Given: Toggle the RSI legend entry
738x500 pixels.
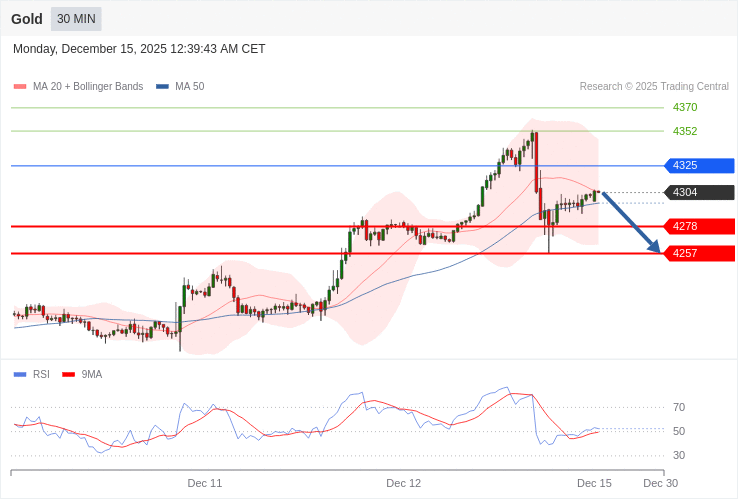Looking at the screenshot, I should pyautogui.click(x=41, y=374).
